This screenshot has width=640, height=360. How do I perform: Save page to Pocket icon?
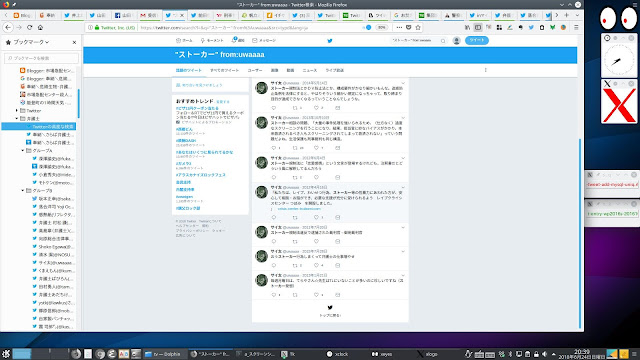[x=409, y=27]
